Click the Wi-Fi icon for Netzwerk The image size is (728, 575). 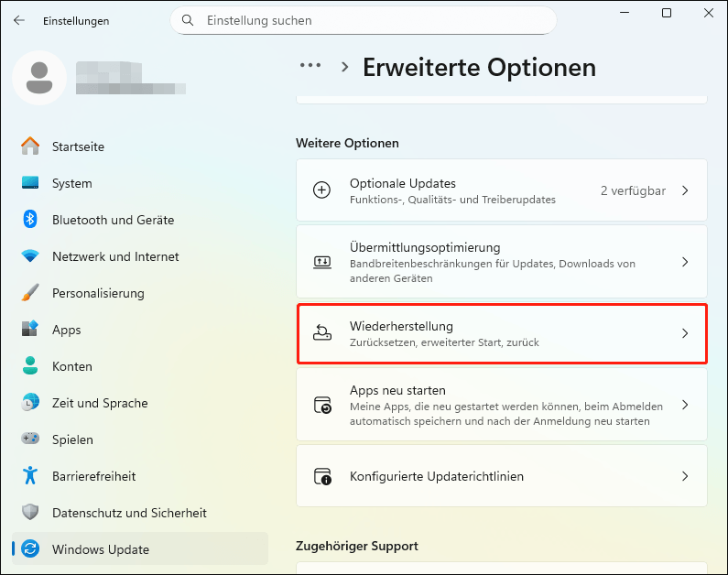[x=30, y=255]
